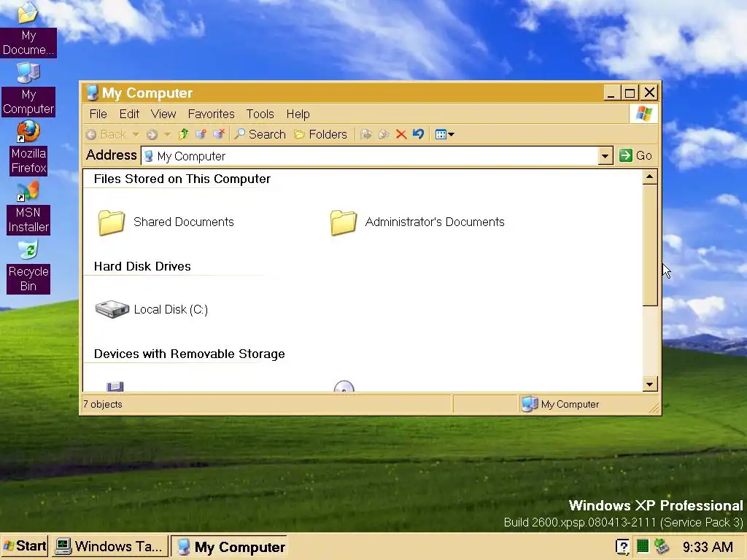Screen dimensions: 747x560
Task: Click the Start button
Action: pyautogui.click(x=25, y=545)
